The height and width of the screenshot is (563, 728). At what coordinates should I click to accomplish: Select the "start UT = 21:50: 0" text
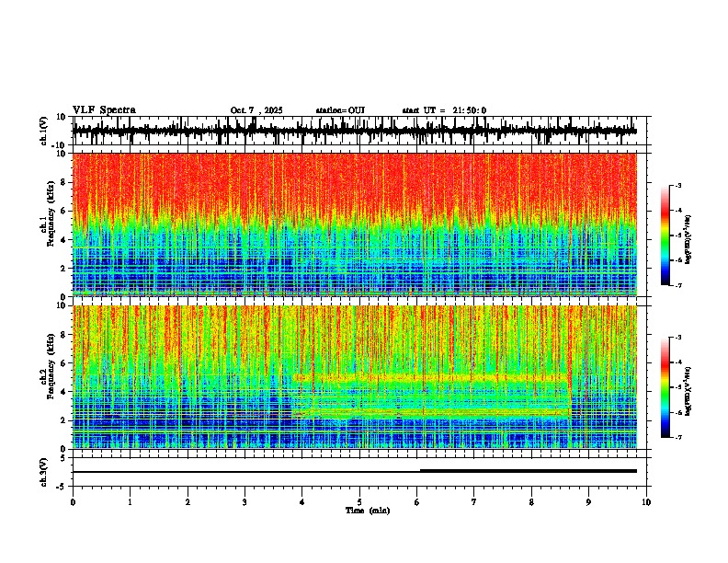[444, 110]
